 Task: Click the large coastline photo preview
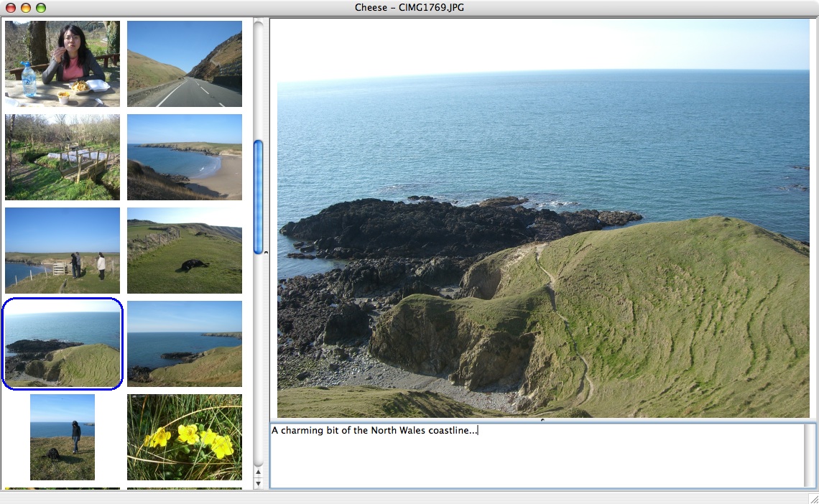542,218
